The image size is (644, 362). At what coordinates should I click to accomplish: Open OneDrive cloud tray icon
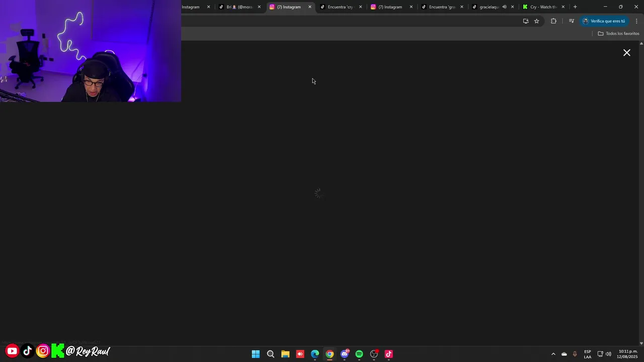click(x=564, y=354)
